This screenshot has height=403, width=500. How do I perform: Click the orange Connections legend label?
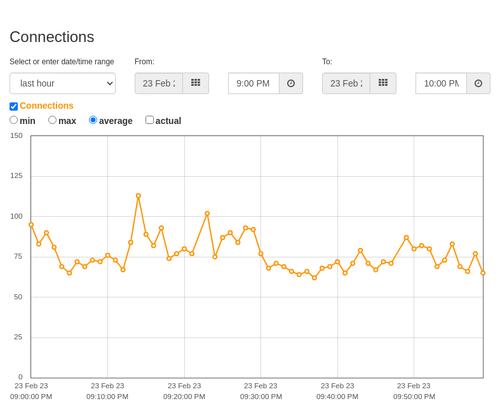[46, 106]
